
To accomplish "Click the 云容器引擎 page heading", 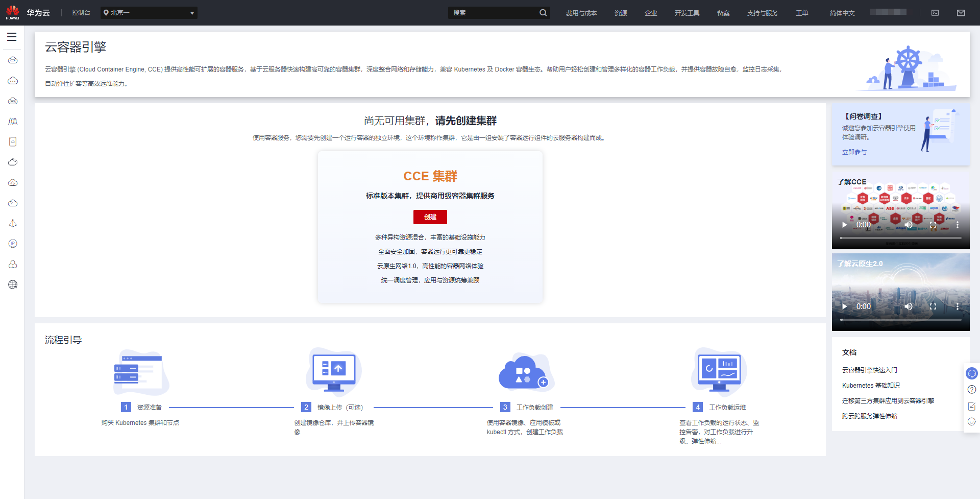I will [x=76, y=47].
